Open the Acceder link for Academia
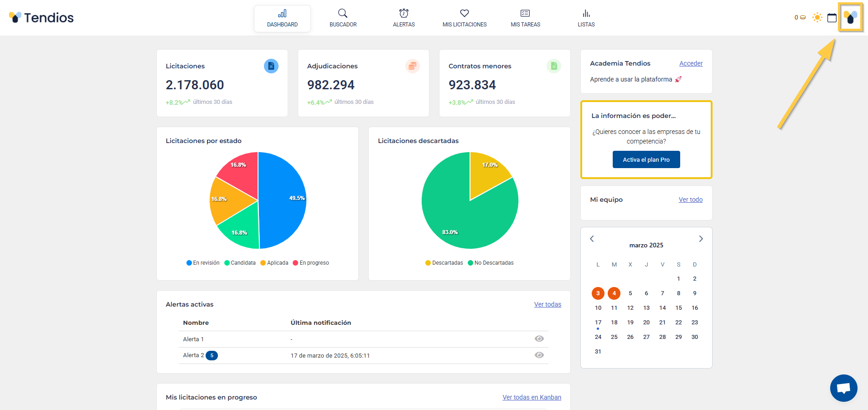The image size is (868, 410). click(691, 63)
